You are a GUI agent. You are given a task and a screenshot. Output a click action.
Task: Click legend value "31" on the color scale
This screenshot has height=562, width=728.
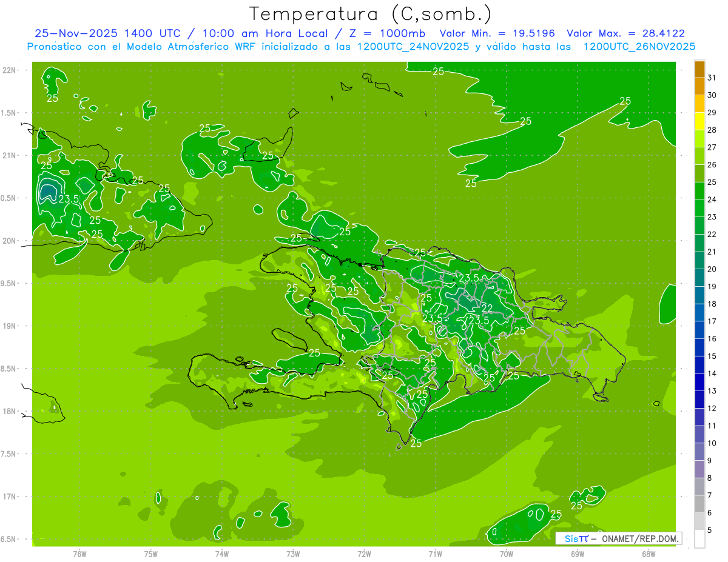(712, 78)
